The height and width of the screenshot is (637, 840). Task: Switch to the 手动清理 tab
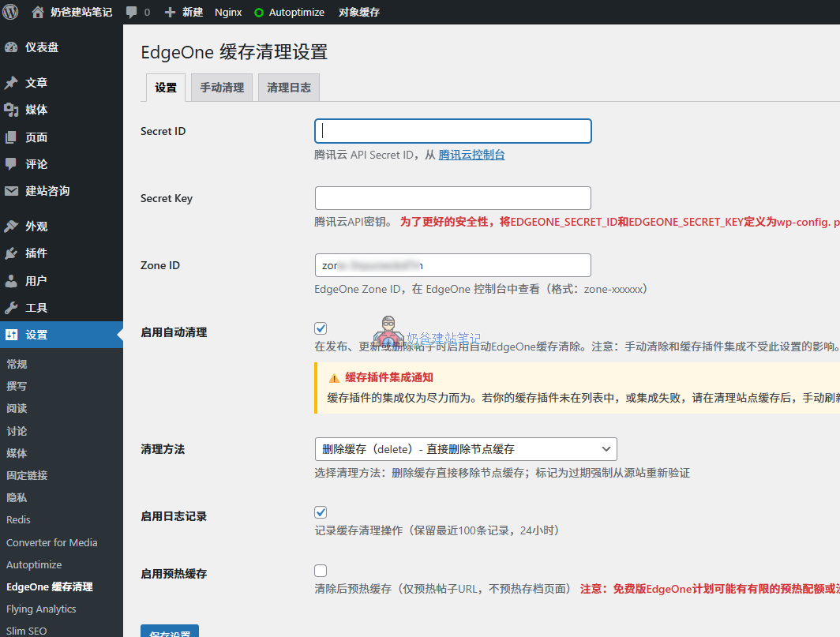221,88
